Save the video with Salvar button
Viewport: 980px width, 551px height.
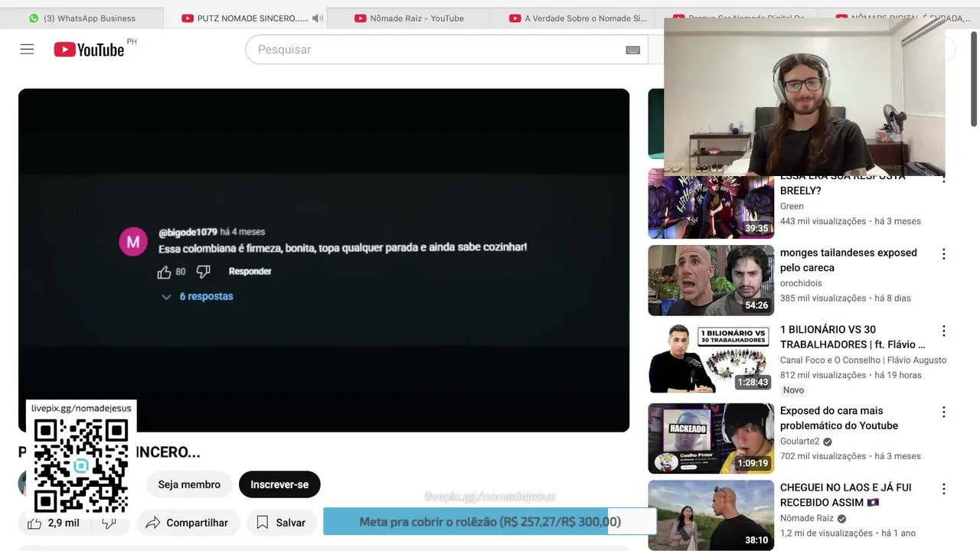pos(281,523)
